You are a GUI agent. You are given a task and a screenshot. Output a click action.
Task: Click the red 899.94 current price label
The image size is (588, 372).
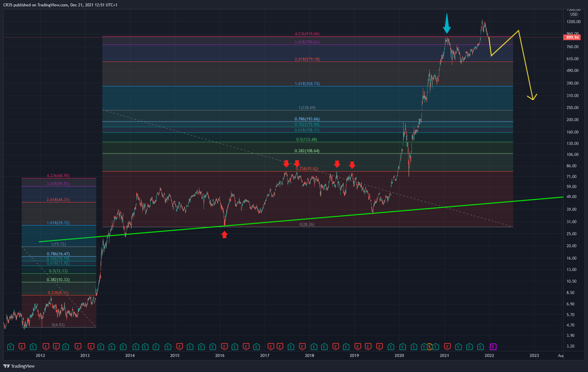coord(572,37)
